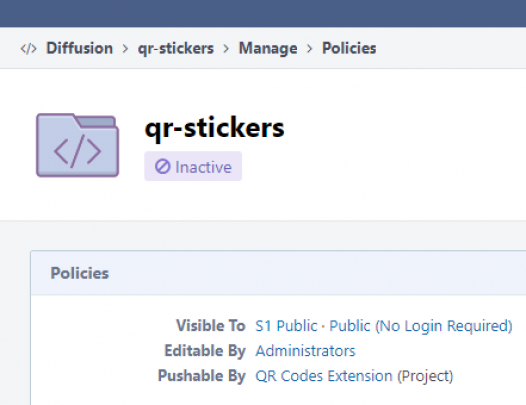Select the Policies breadcrumb
The image size is (526, 405).
point(349,48)
